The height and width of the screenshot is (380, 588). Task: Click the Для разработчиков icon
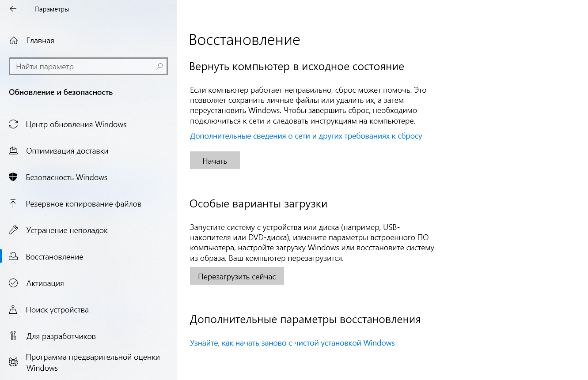click(14, 336)
